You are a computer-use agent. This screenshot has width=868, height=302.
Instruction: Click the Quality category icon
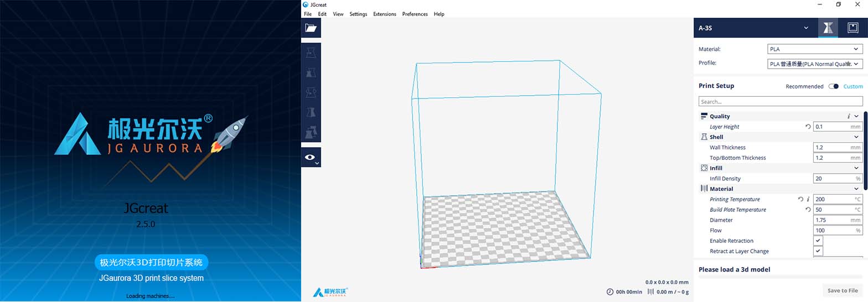(704, 116)
